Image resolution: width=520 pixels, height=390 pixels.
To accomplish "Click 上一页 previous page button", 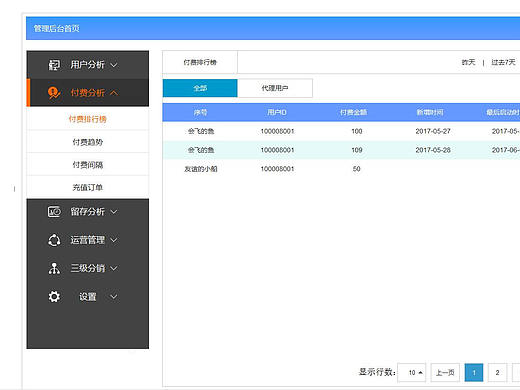I will (x=445, y=372).
